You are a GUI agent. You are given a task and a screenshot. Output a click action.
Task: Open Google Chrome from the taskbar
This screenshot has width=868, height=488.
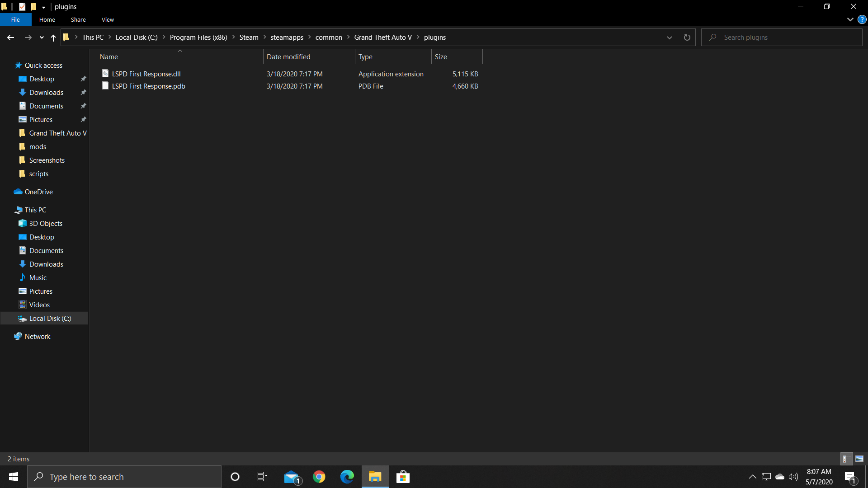click(319, 477)
